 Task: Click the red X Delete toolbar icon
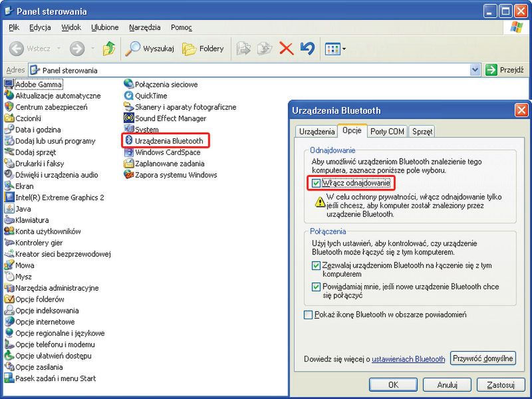pyautogui.click(x=286, y=49)
